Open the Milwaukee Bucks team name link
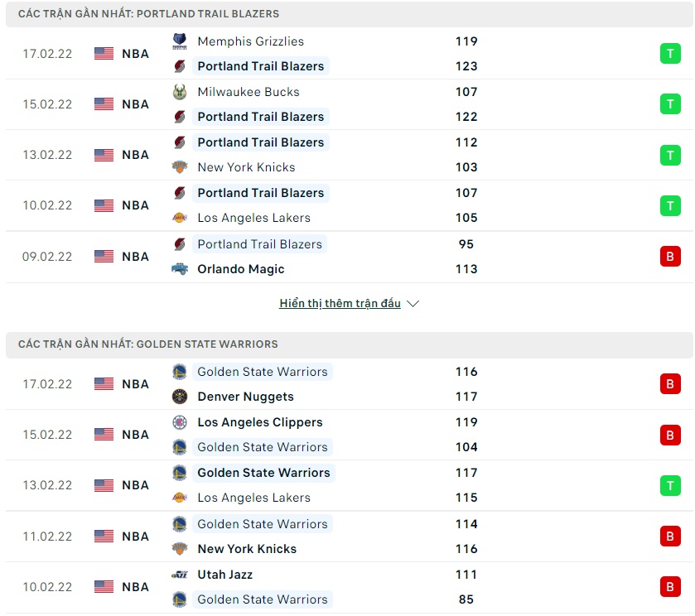The image size is (695, 616). (x=249, y=92)
